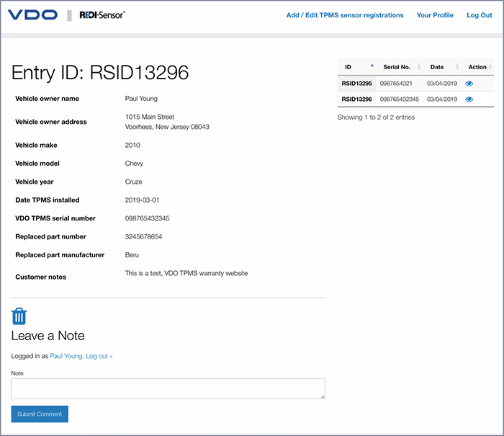Viewport: 504px width, 436px height.
Task: Click owner name value Paul Young
Action: point(141,99)
